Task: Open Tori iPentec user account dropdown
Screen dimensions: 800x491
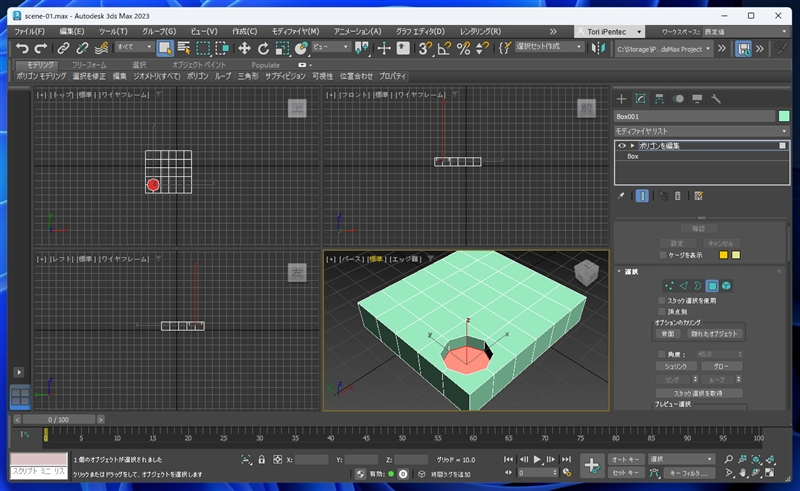Action: pos(609,32)
